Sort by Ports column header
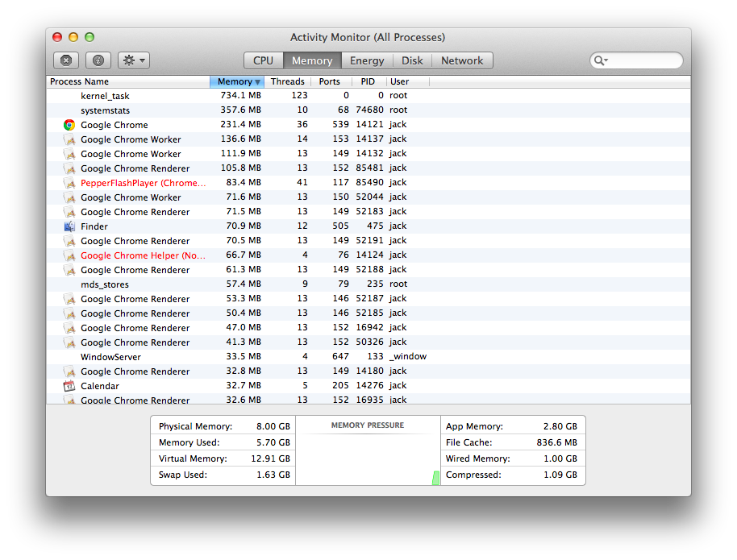The image size is (737, 560). (330, 81)
